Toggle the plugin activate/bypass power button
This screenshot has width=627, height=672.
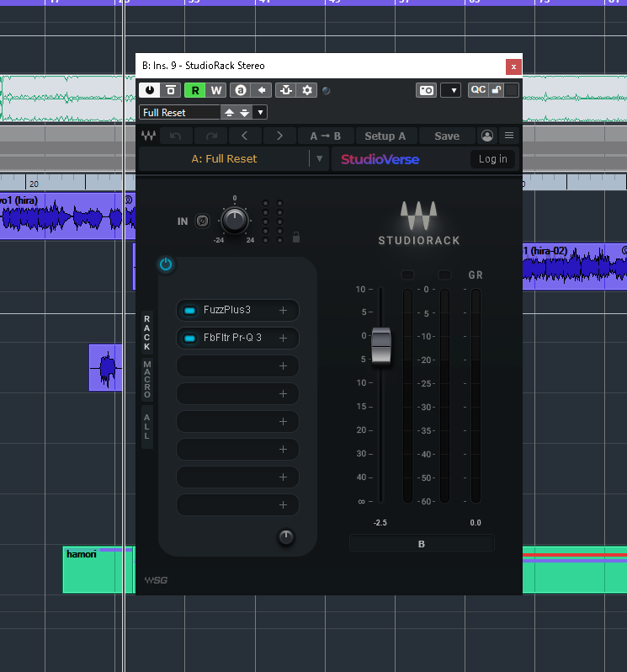[x=150, y=90]
